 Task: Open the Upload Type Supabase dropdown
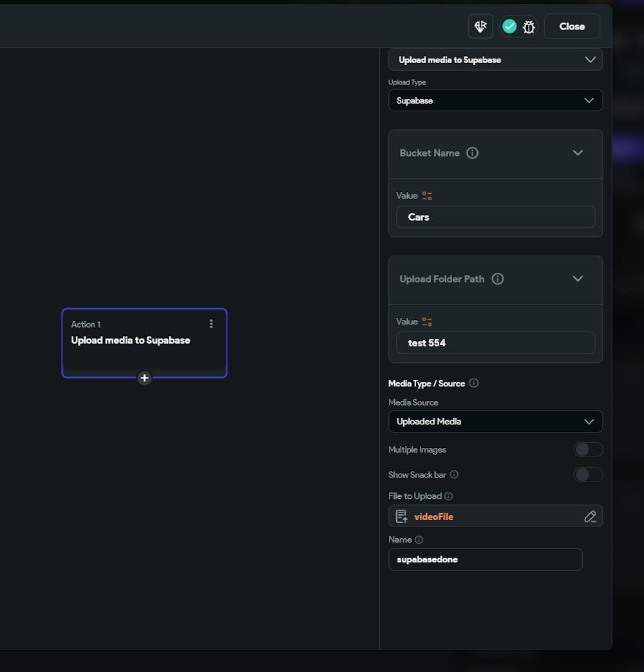[495, 100]
